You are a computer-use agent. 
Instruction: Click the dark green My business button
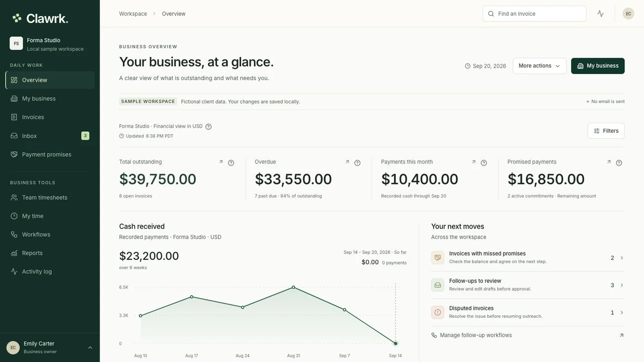pyautogui.click(x=598, y=66)
